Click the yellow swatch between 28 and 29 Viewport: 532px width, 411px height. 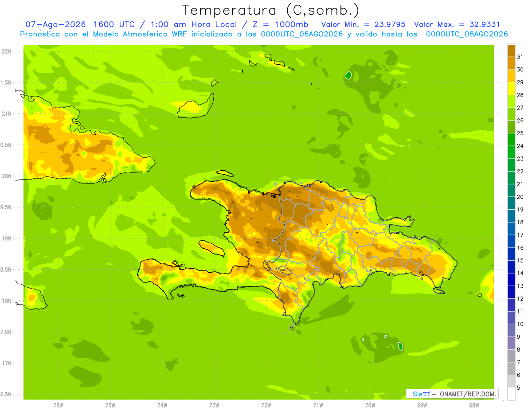[511, 88]
